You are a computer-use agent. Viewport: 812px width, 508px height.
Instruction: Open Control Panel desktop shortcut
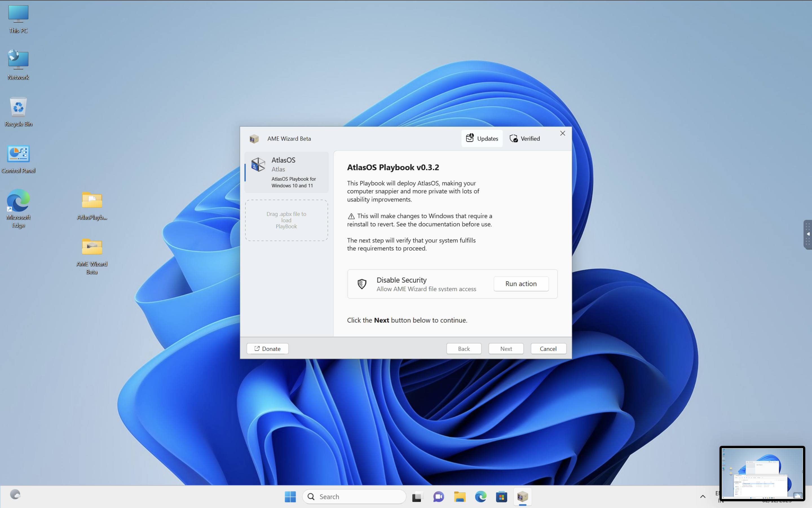[x=18, y=159]
